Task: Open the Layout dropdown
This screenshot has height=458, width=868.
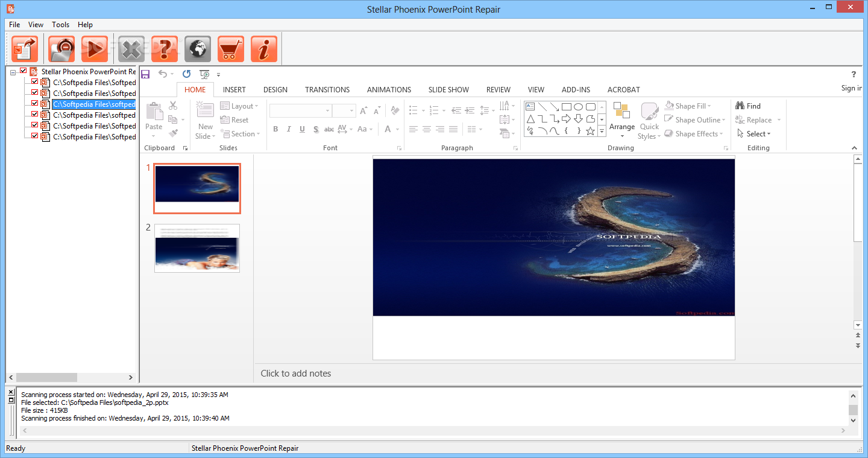Action: [239, 106]
